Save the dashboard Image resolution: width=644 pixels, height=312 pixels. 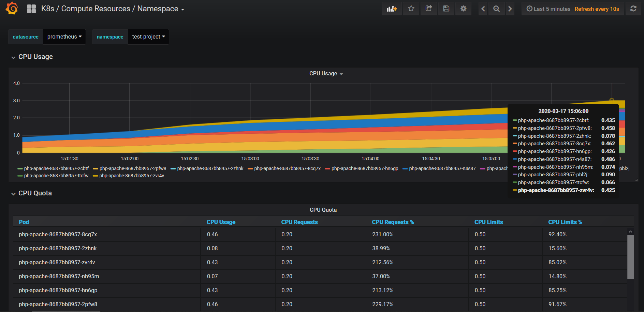point(446,9)
